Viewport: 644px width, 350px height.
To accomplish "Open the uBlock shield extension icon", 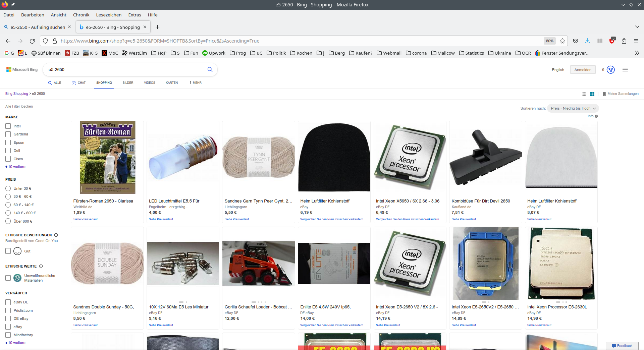I will [612, 41].
